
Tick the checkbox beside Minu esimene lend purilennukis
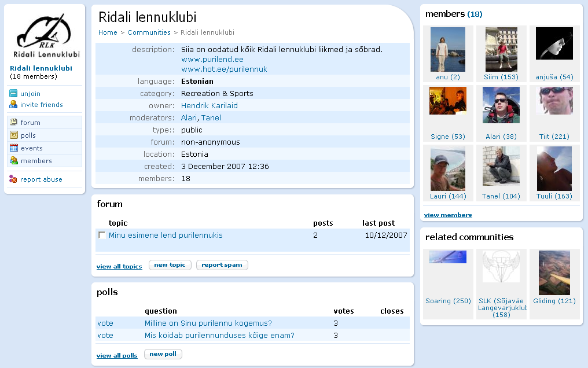pos(102,235)
